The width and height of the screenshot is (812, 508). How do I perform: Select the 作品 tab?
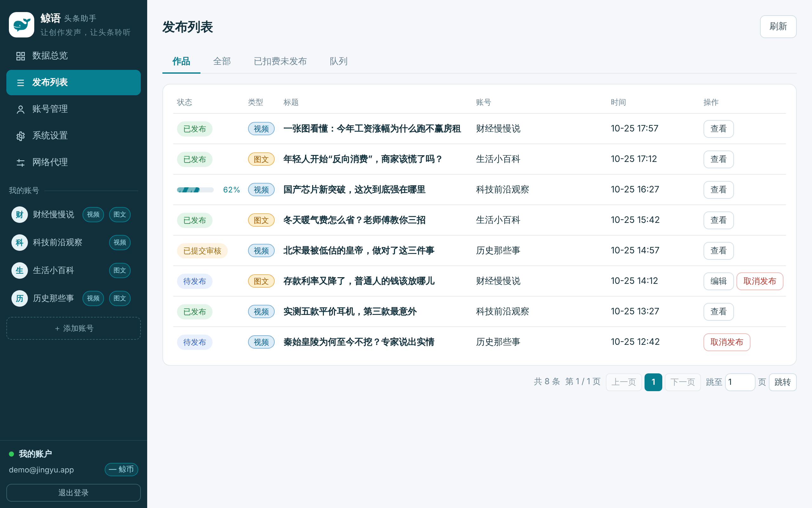181,61
